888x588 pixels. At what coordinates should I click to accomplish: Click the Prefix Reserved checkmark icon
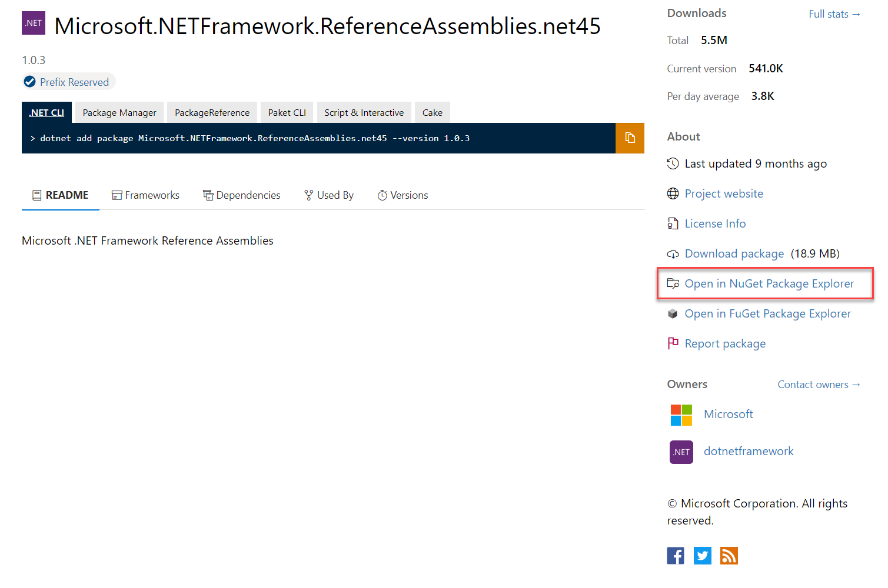[x=29, y=82]
